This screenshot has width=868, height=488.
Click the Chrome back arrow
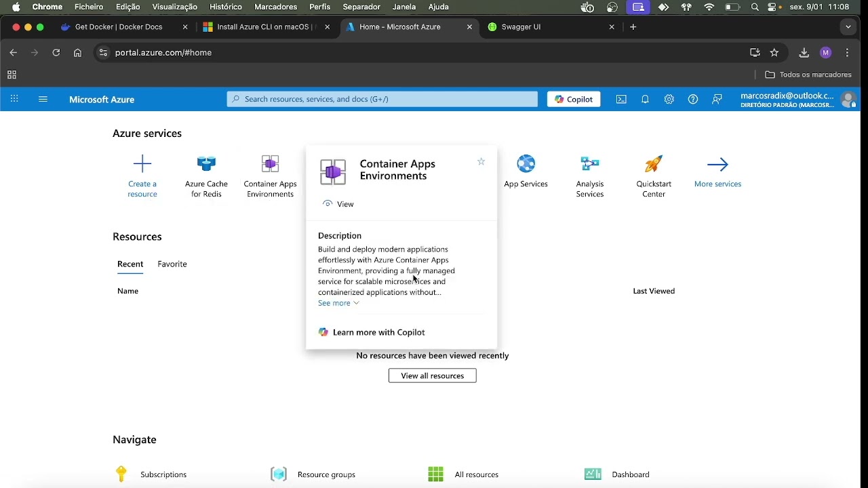click(13, 52)
